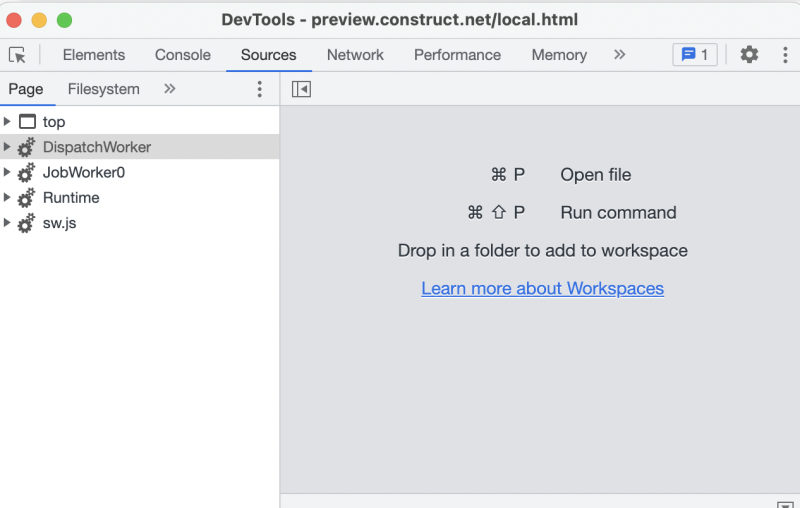The height and width of the screenshot is (508, 800).
Task: Show more DevTools panel tabs
Action: tap(619, 55)
